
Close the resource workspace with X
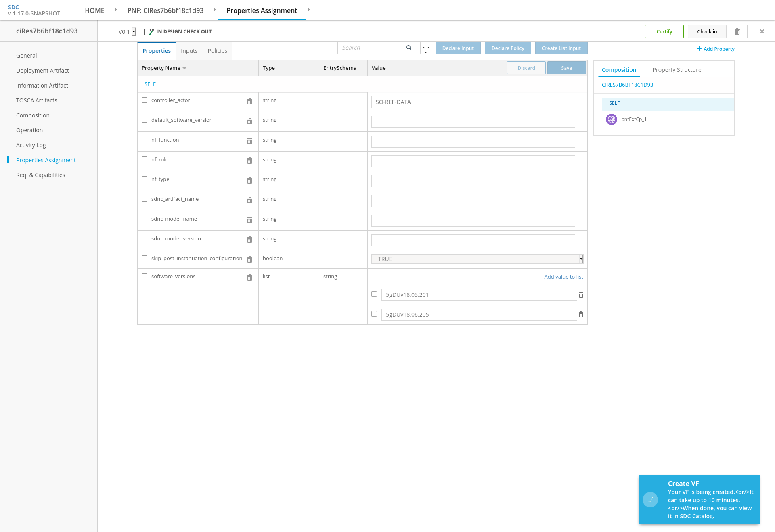coord(762,31)
